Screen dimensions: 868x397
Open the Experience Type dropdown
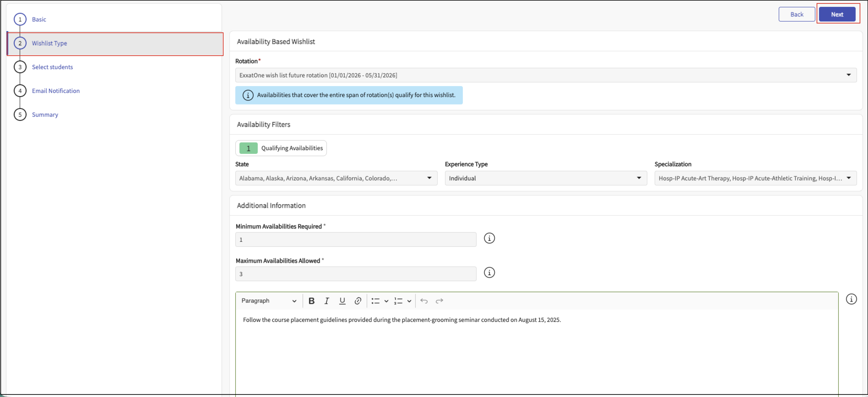545,178
